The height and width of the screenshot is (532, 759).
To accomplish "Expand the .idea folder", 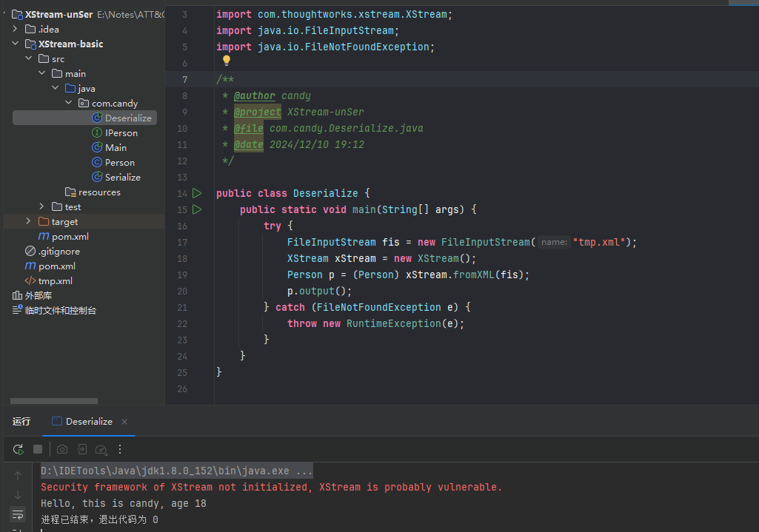I will (16, 29).
